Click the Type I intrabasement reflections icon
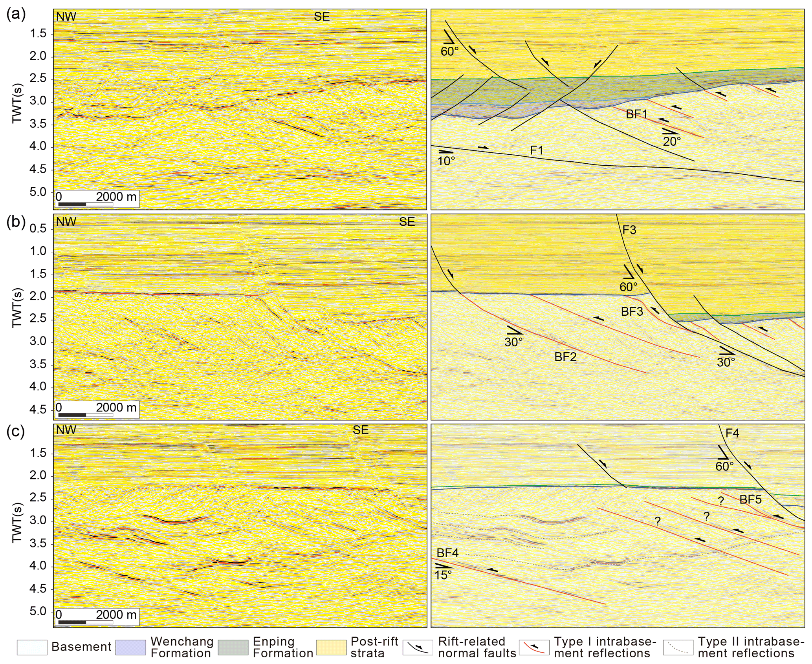812x664 pixels. (534, 647)
